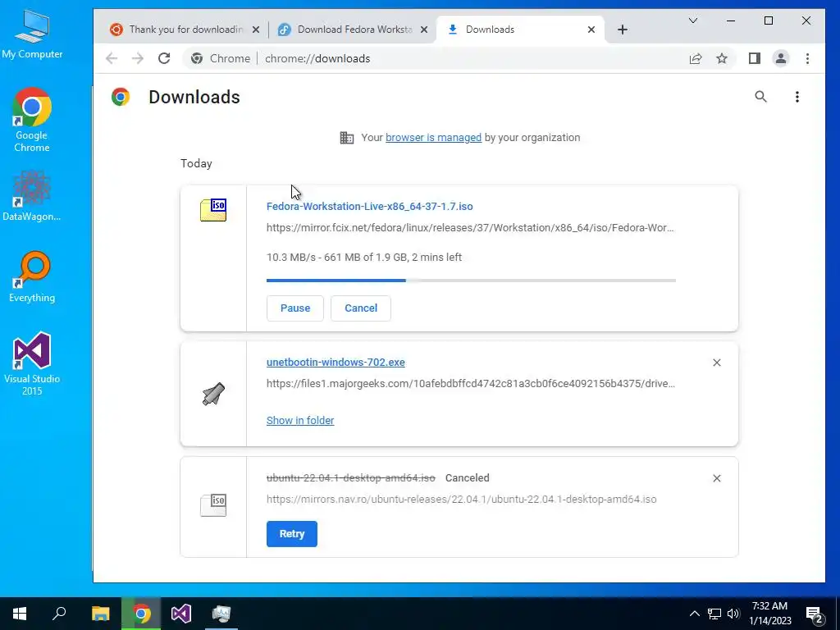Open Visual Studio from taskbar

tap(181, 614)
